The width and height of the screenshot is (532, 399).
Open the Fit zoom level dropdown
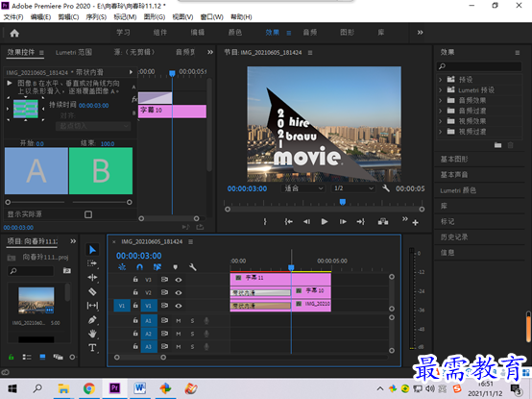tap(303, 188)
